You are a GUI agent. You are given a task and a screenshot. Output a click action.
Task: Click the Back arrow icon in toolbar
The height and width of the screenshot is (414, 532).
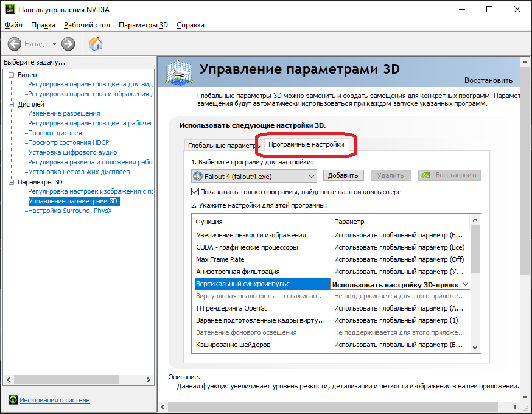coord(15,44)
